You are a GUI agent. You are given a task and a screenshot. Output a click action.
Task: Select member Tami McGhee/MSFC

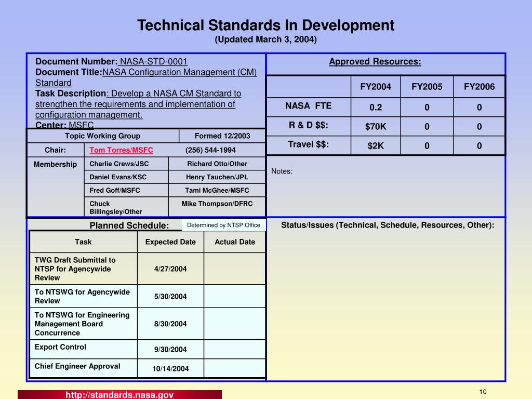(x=217, y=190)
